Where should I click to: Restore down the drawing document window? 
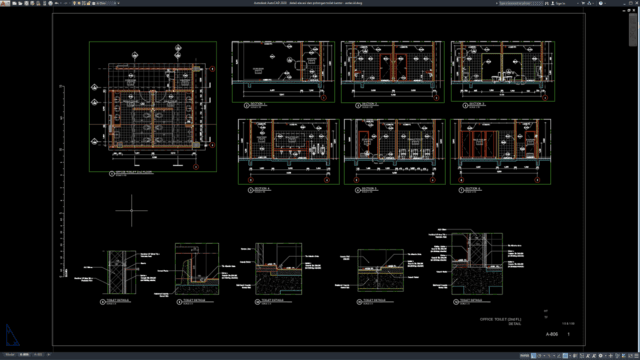[629, 10]
